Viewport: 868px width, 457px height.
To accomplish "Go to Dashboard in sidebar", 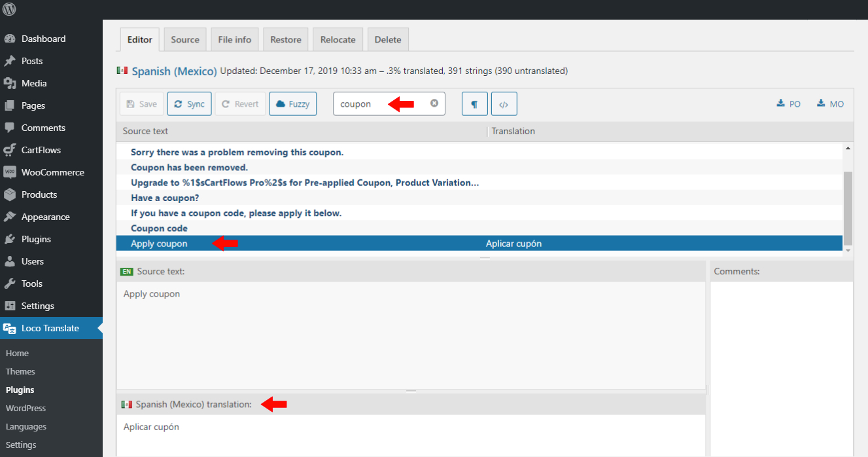I will 43,39.
